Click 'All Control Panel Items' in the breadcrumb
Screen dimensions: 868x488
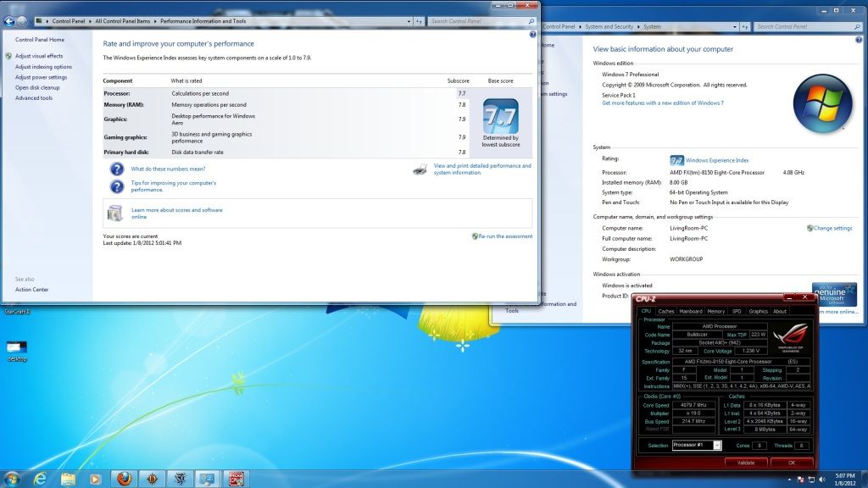[x=122, y=21]
